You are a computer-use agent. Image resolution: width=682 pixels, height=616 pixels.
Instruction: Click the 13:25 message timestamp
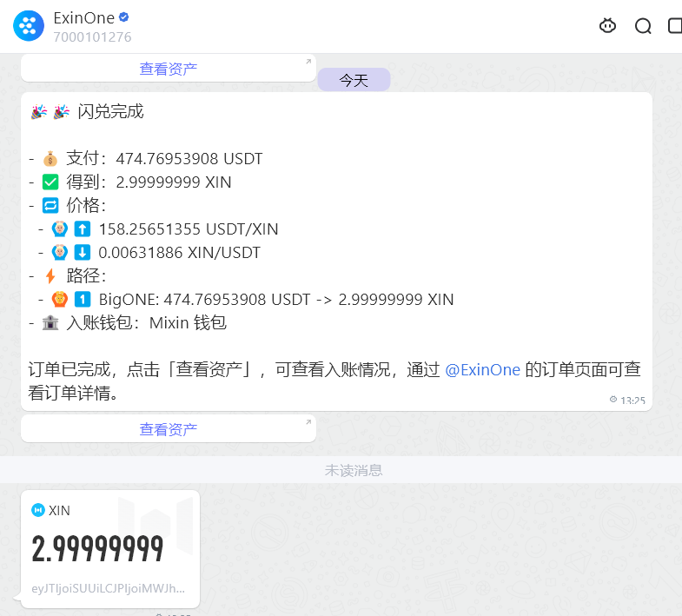(632, 401)
